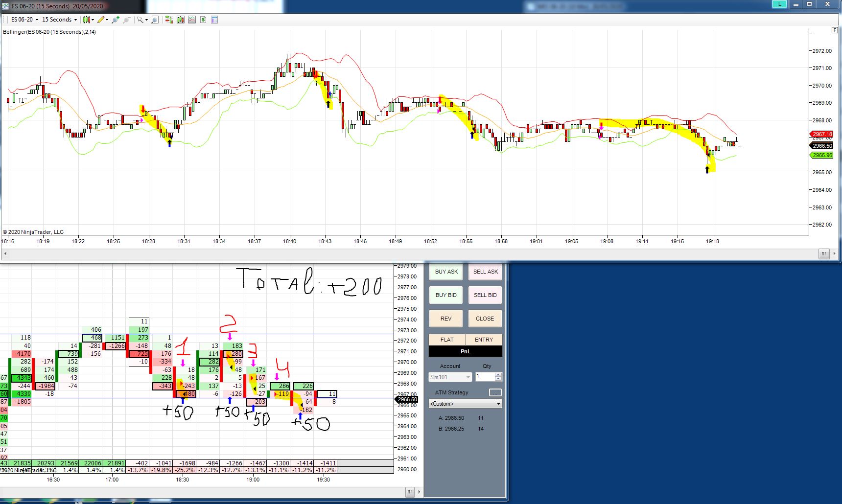Click the -4170 footprint cell

tap(22, 354)
